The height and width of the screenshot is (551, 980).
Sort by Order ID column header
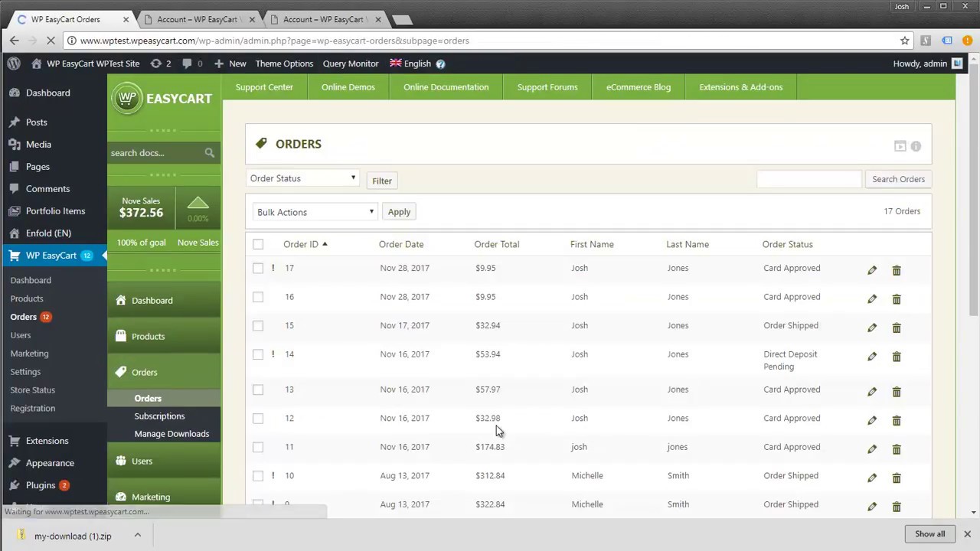tap(305, 244)
